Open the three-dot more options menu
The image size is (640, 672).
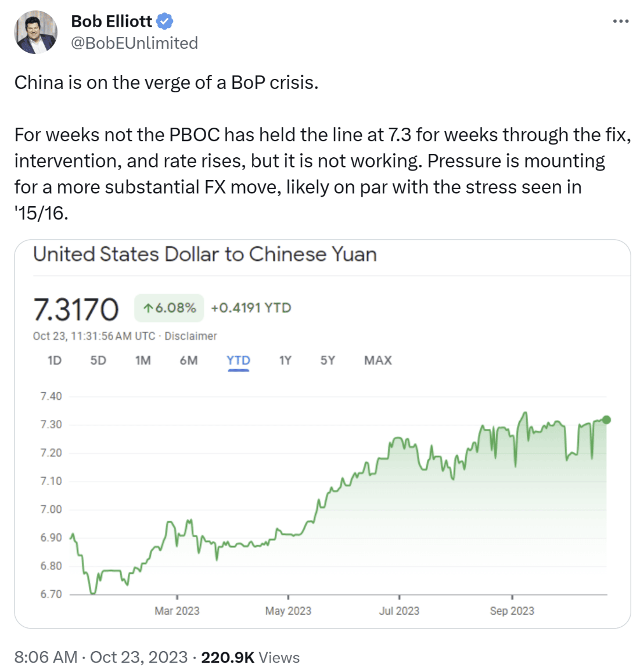pos(620,21)
